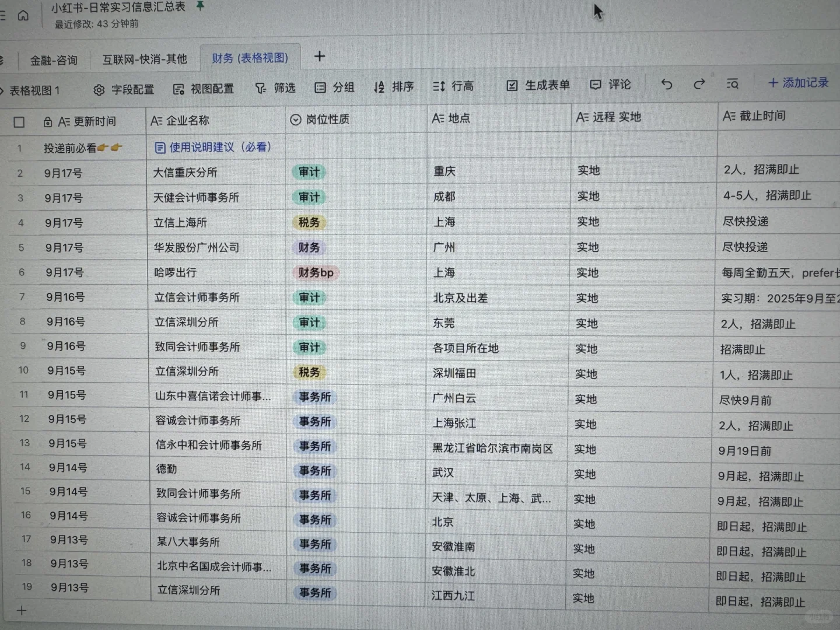Select the 财务 (表格视图) tab

coord(250,58)
